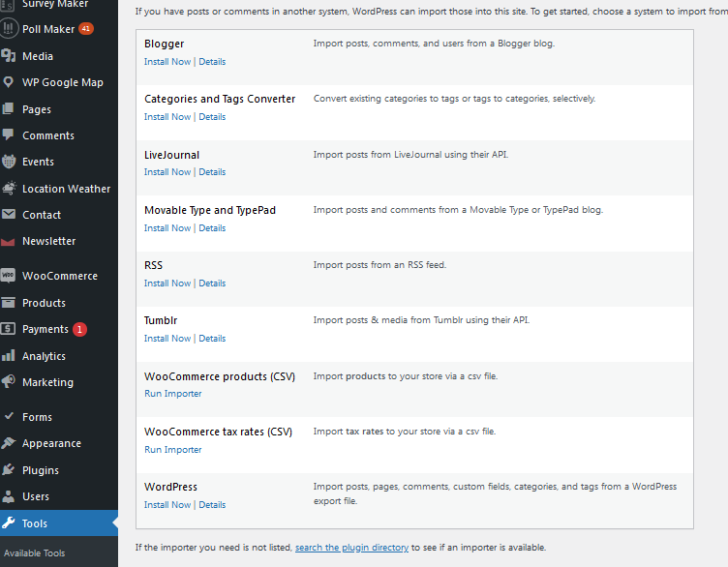This screenshot has width=728, height=567.
Task: Select Available Tools submenu item
Action: pyautogui.click(x=35, y=552)
